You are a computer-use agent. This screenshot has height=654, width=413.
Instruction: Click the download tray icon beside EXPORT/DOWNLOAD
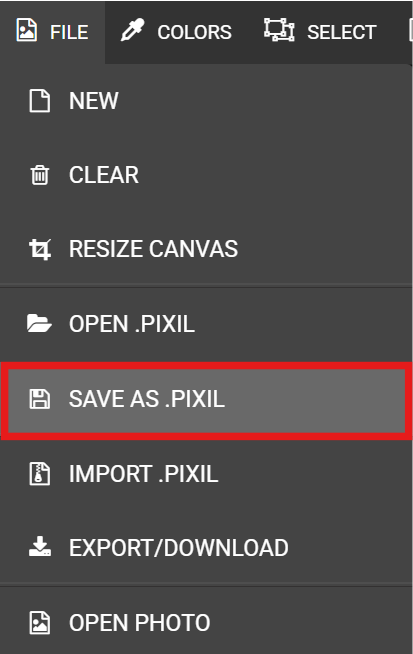[40, 547]
